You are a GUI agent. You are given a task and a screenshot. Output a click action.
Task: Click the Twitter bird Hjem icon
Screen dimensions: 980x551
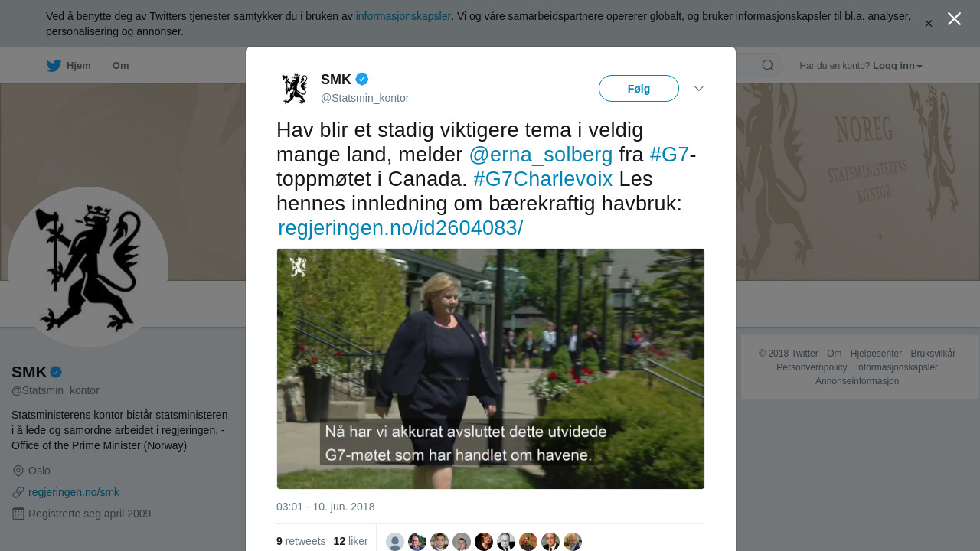point(54,66)
